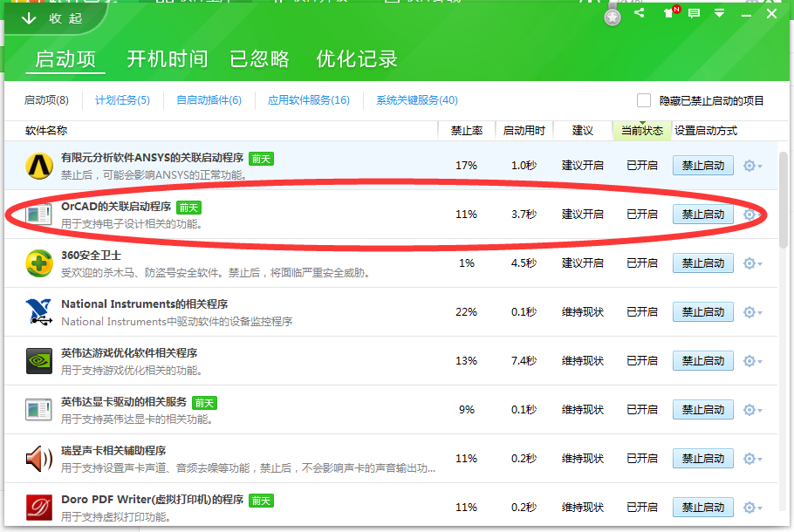This screenshot has width=794, height=532.
Task: Disable startup for Doro PDF Writer
Action: pos(703,508)
